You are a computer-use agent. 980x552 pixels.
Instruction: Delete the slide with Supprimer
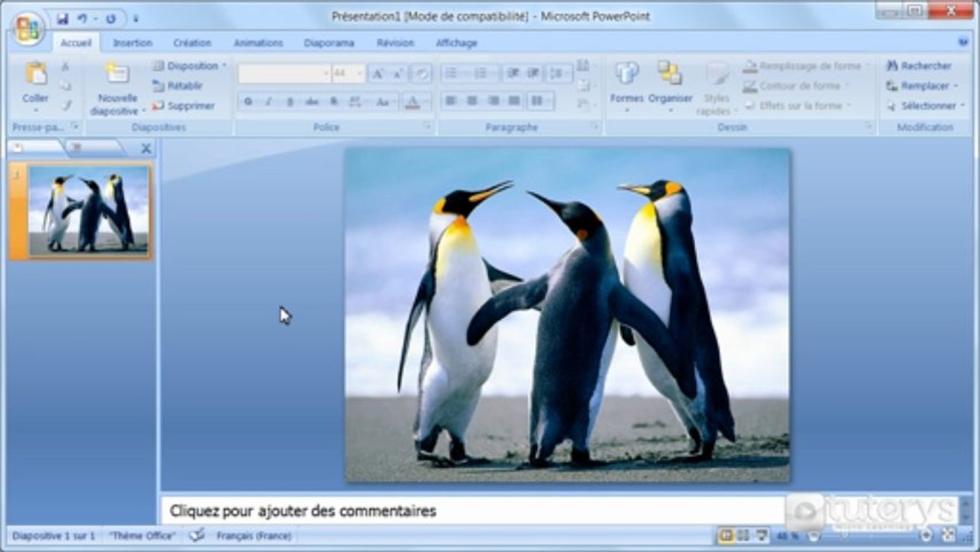pos(182,106)
